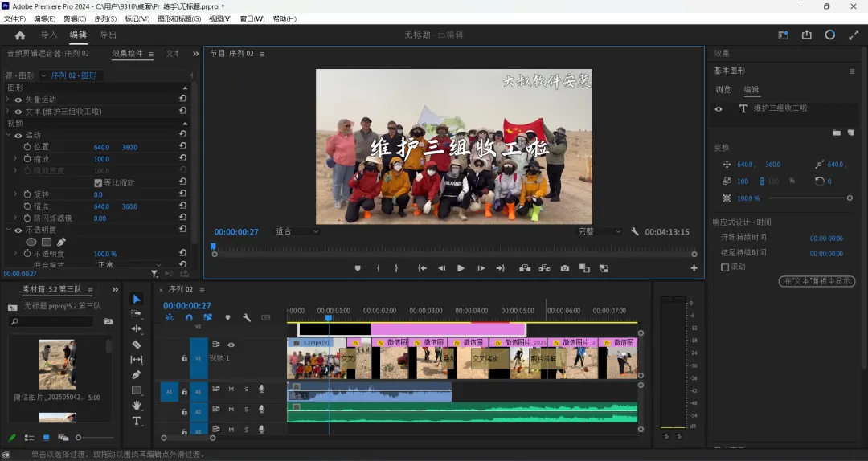
Task: Click the project thumbnail size slider
Action: click(x=80, y=438)
